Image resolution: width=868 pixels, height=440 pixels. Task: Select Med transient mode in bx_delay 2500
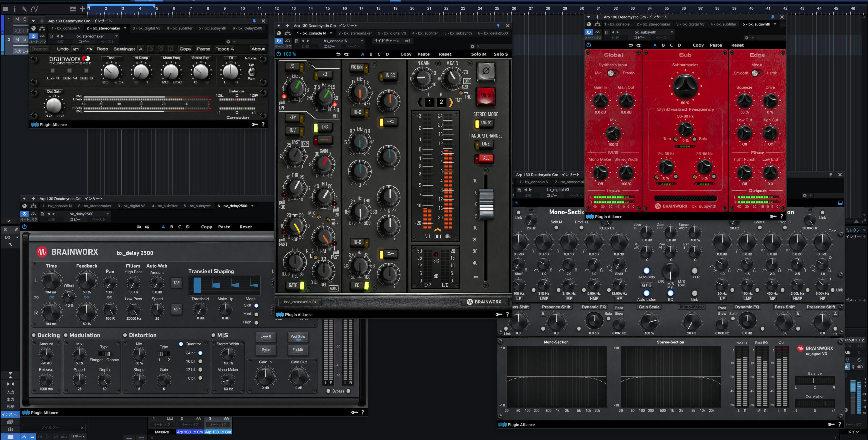point(256,314)
